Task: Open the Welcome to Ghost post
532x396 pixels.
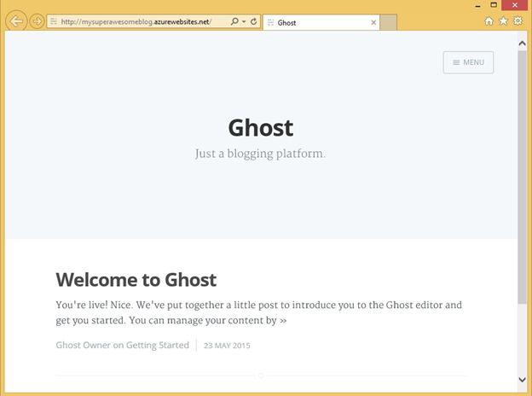Action: click(136, 280)
